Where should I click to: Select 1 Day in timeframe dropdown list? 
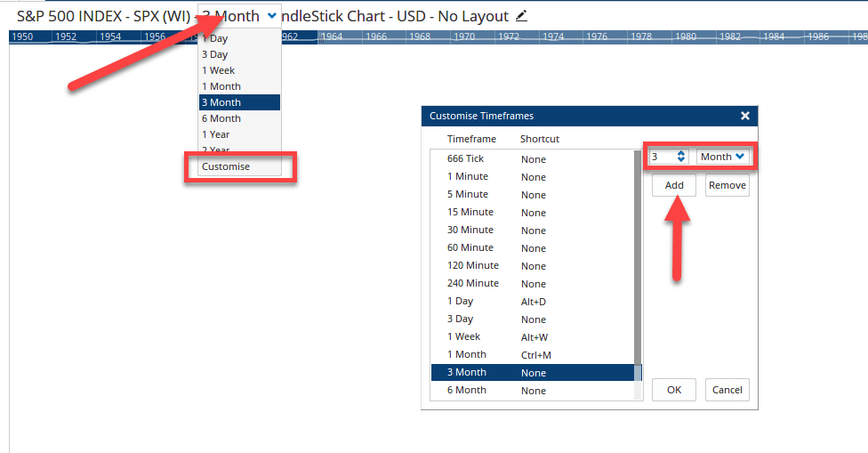click(240, 38)
